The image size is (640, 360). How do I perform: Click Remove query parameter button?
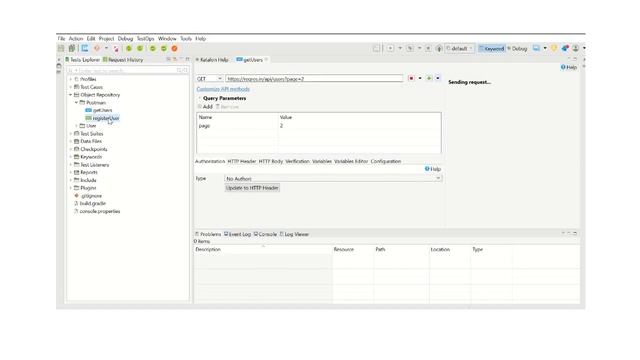point(227,107)
